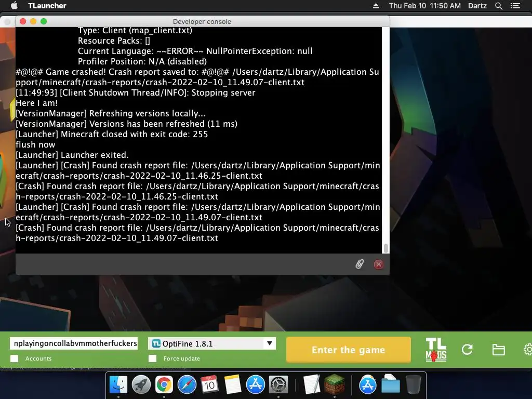532x399 pixels.
Task: Click 'Resource Packs: []' log line
Action: (x=114, y=41)
